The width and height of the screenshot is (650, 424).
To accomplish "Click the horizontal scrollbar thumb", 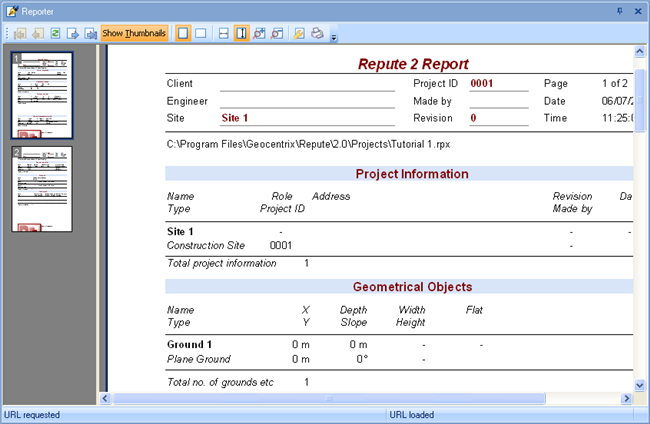I will tap(329, 399).
